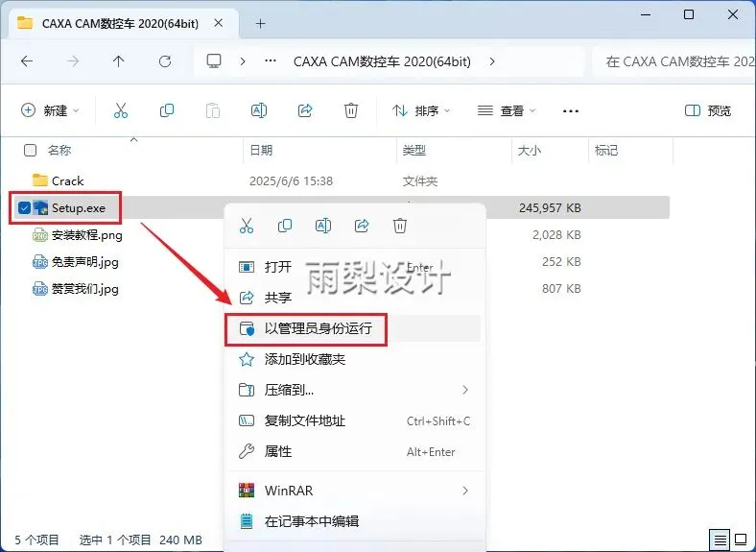Toggle the 预览 preview pane
The height and width of the screenshot is (552, 756).
tap(708, 111)
